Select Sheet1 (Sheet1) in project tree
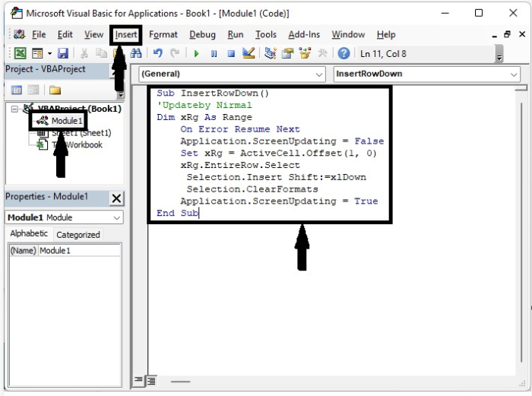532x396 pixels. click(x=81, y=133)
